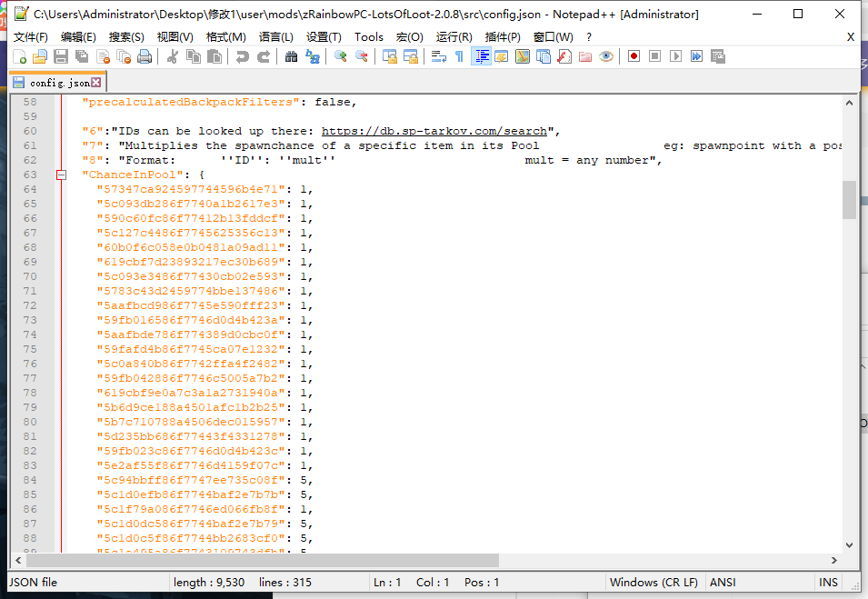
Task: Toggle the indent guide button
Action: (x=481, y=56)
